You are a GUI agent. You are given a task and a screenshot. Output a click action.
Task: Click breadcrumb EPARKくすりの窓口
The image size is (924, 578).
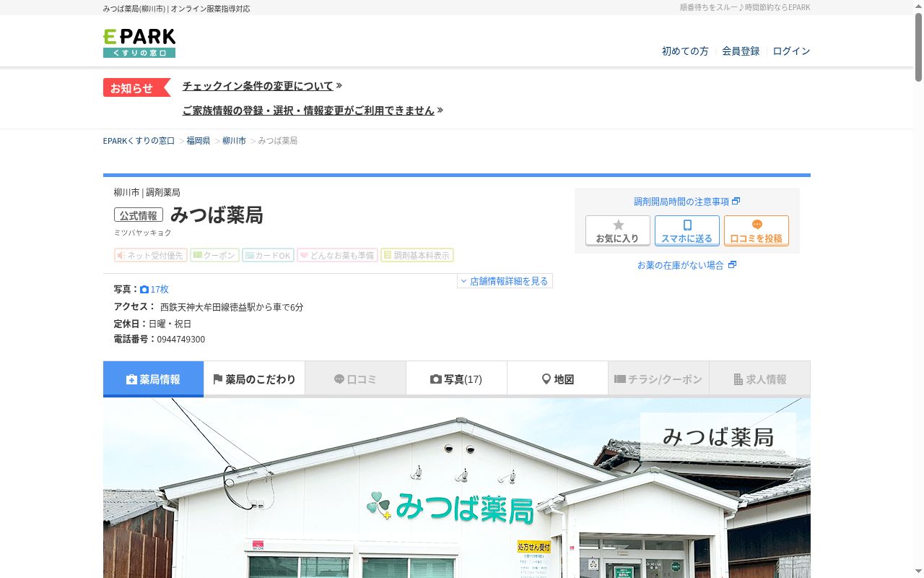pos(139,141)
